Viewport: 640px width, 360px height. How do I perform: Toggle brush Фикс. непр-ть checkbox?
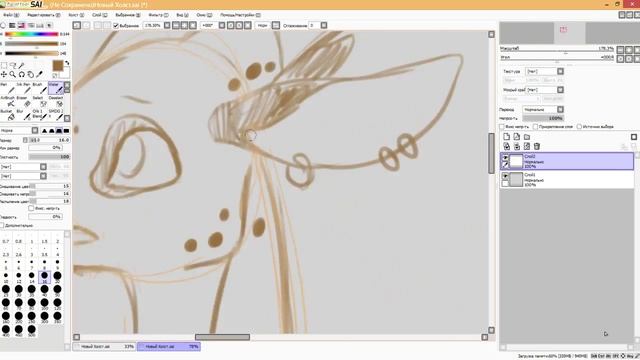click(31, 208)
